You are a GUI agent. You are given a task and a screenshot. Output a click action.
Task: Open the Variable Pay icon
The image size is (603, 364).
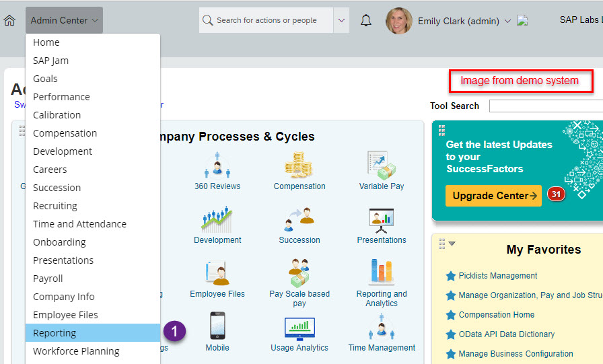click(381, 166)
